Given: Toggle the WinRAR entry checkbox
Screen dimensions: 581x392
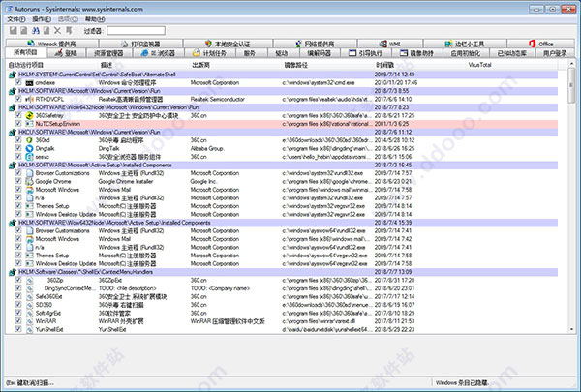Looking at the screenshot, I should click(x=18, y=320).
